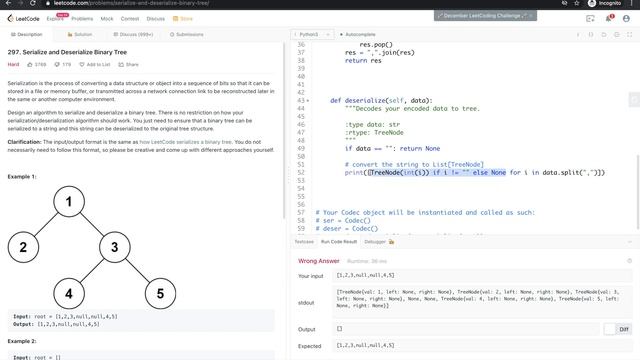Enter fullscreen editor mode

(x=630, y=35)
